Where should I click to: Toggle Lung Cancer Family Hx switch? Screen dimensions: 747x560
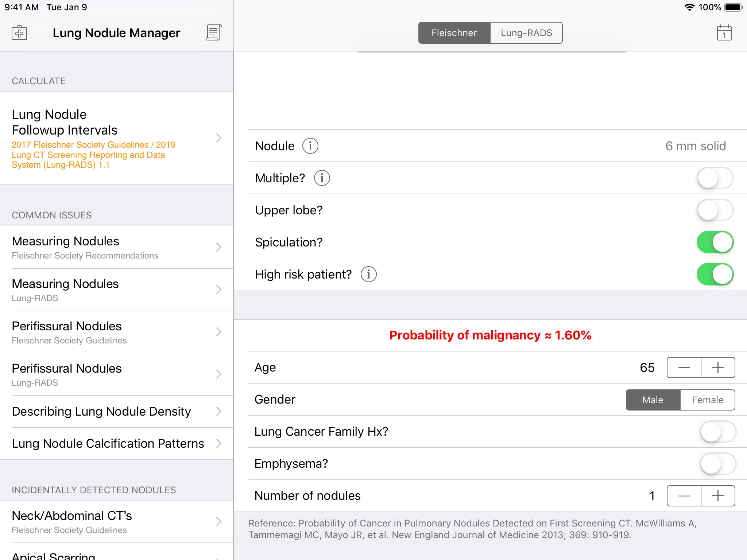[717, 432]
